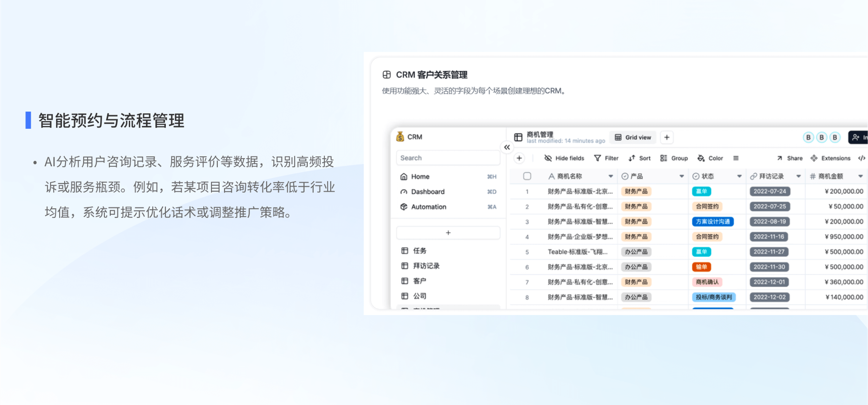Select row number 1

pyautogui.click(x=527, y=192)
